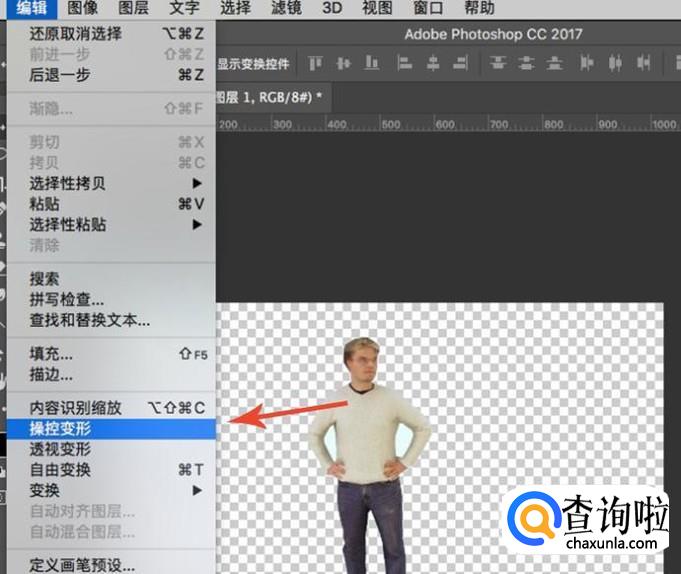Click 还原取消选择 to undo
The height and width of the screenshot is (574, 681).
[x=74, y=33]
